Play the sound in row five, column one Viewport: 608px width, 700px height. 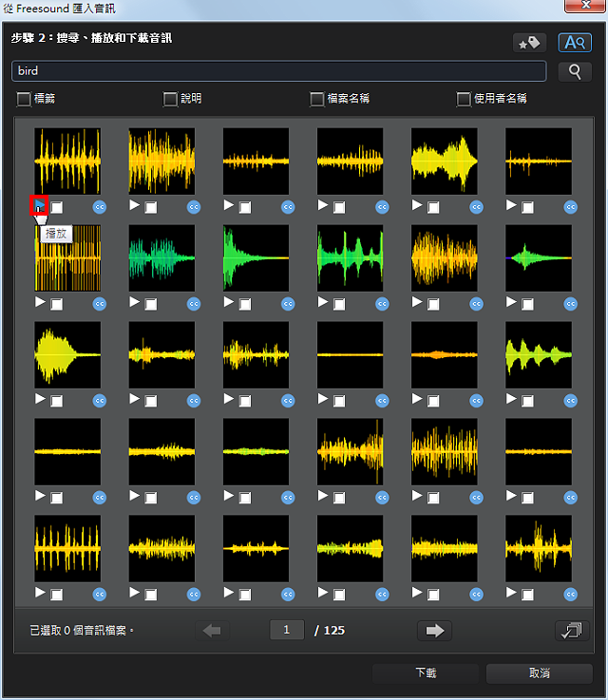[40, 593]
